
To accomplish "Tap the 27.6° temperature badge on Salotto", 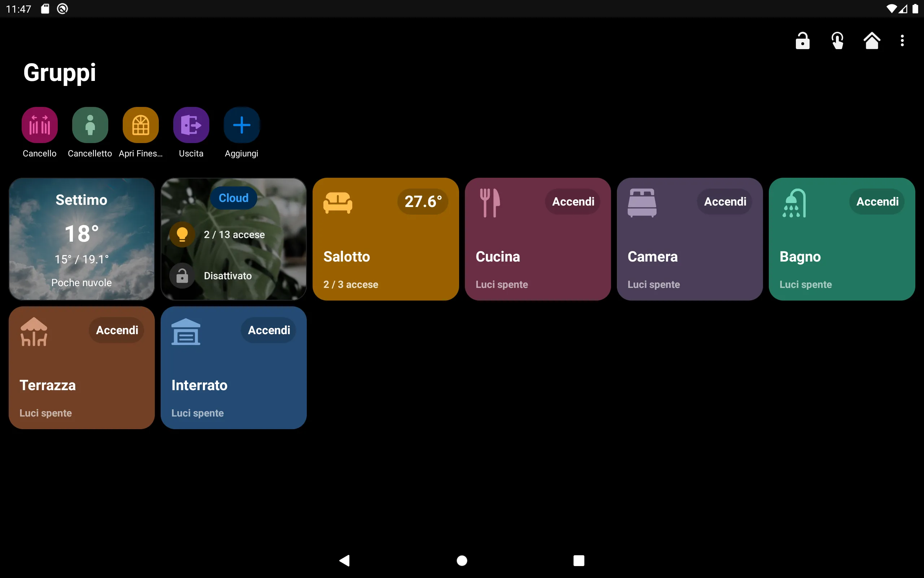I will pyautogui.click(x=423, y=202).
